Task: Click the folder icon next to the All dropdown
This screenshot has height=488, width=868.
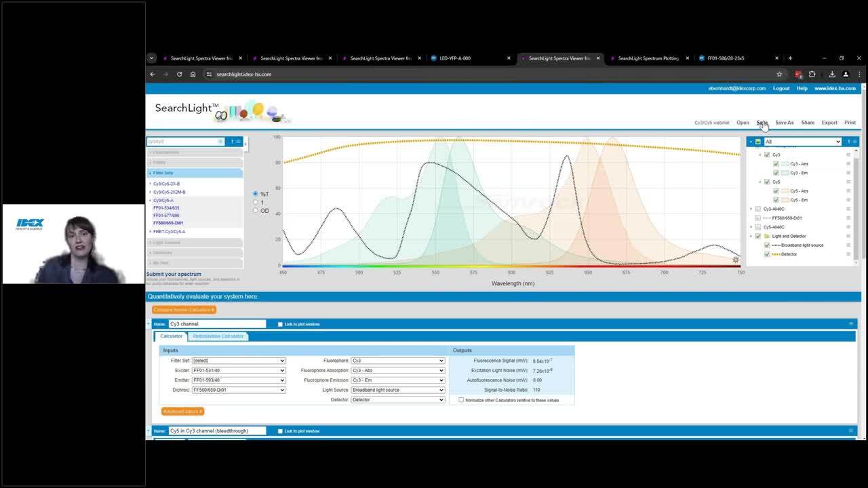Action: tap(757, 142)
